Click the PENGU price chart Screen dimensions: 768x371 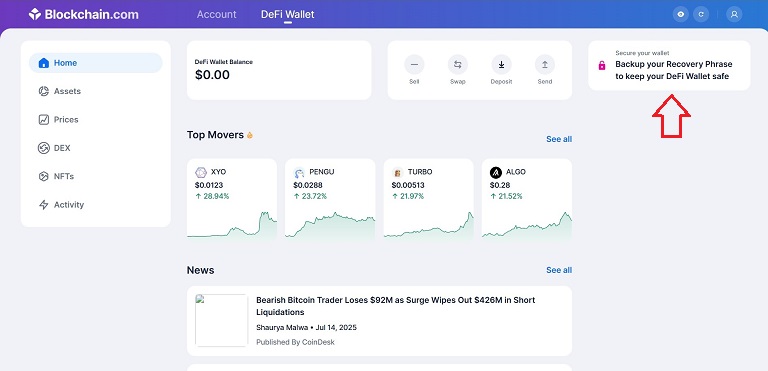pos(330,225)
